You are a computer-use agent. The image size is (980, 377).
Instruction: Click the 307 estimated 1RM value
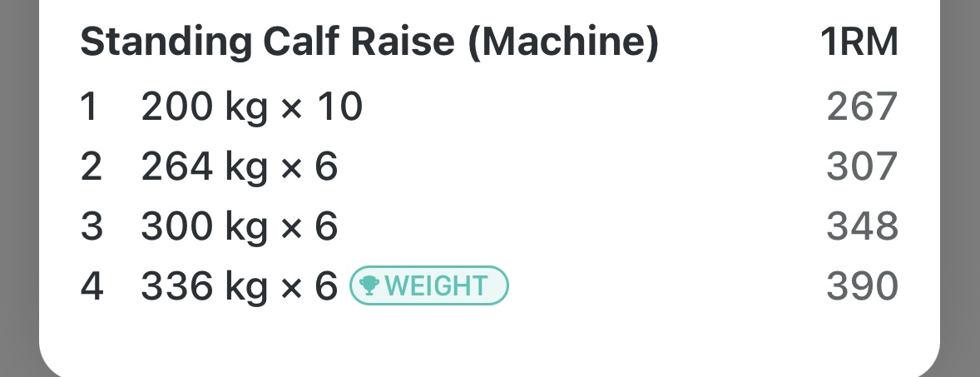(862, 167)
